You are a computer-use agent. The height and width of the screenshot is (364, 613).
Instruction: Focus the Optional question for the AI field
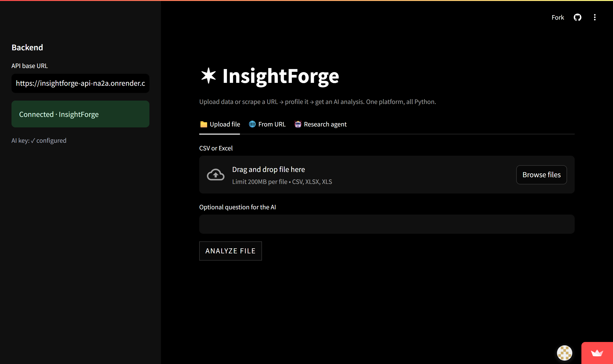pyautogui.click(x=387, y=224)
